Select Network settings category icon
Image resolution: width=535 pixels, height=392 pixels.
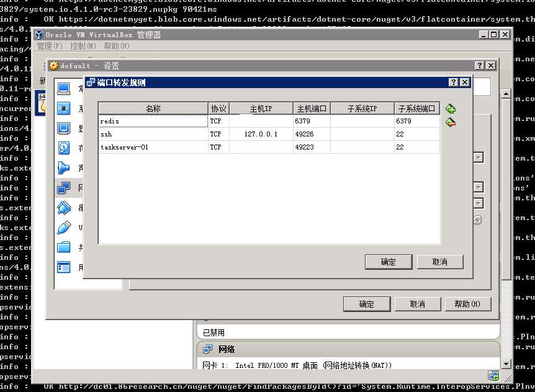tap(64, 187)
